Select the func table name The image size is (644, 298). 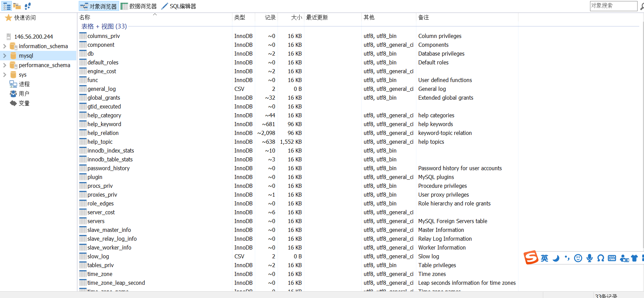pos(93,80)
